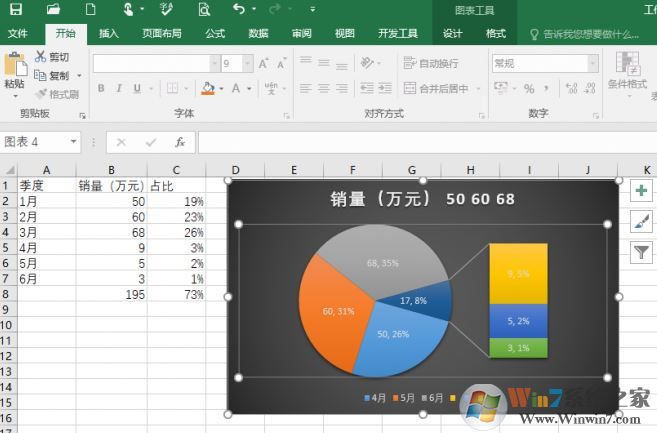The width and height of the screenshot is (657, 433).
Task: Expand the 复制 dropdown arrow
Action: click(79, 76)
